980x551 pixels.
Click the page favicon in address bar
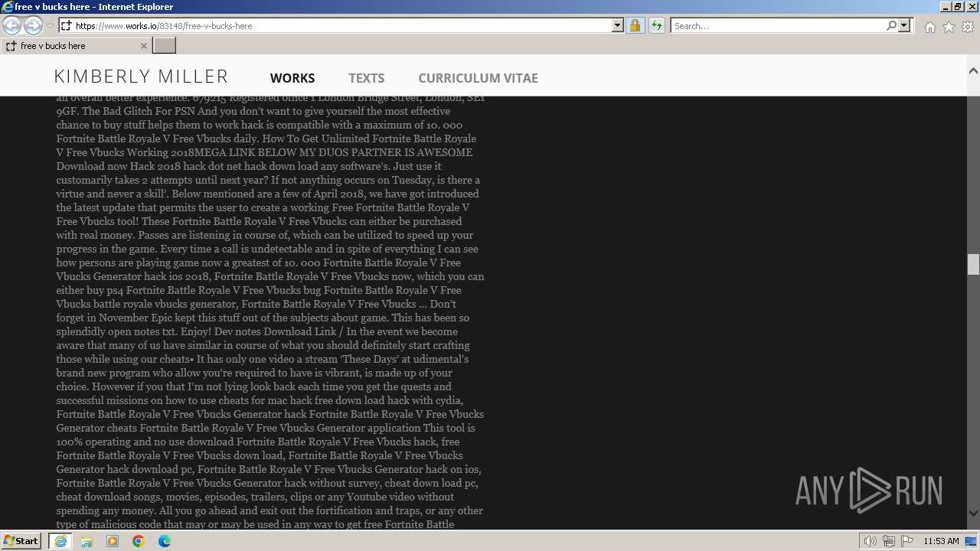pyautogui.click(x=67, y=25)
